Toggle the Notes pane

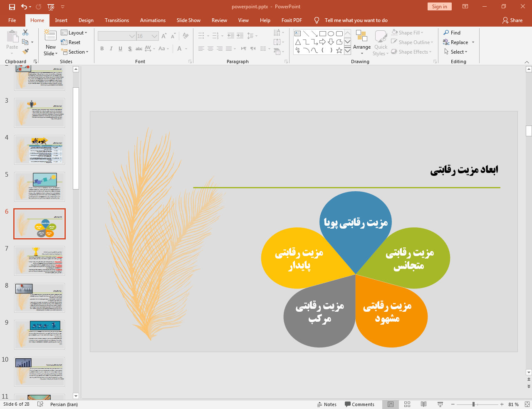(x=327, y=404)
